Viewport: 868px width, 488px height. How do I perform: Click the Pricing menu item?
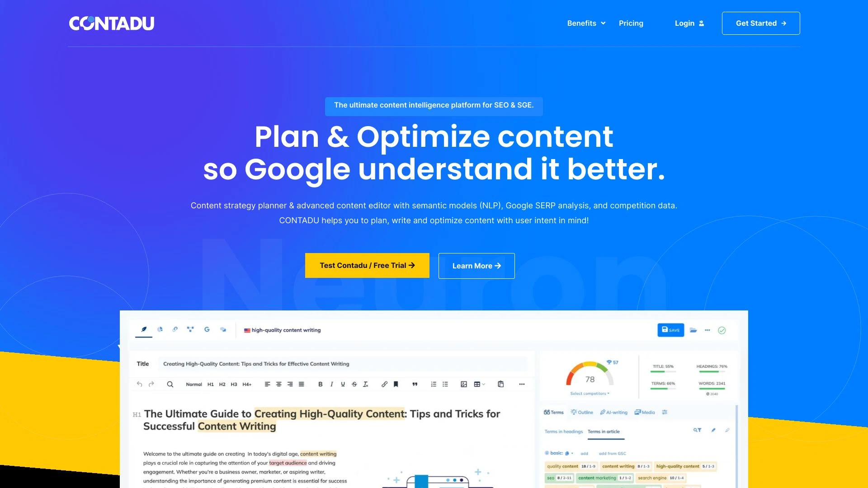pyautogui.click(x=631, y=23)
